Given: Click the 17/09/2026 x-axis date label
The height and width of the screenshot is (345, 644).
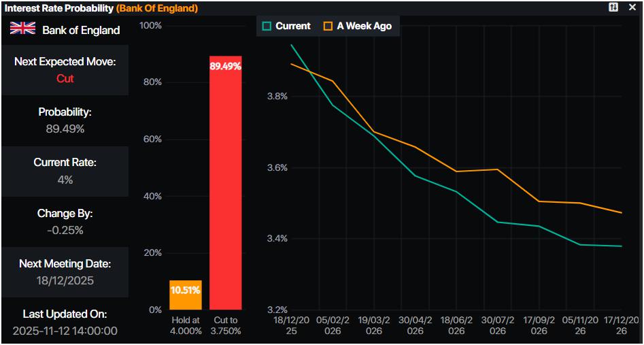Looking at the screenshot, I should [539, 325].
